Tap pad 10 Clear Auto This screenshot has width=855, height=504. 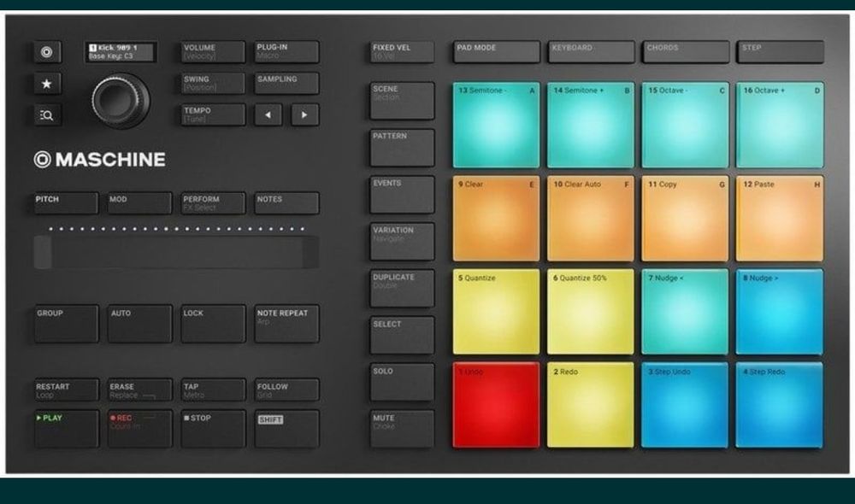591,219
